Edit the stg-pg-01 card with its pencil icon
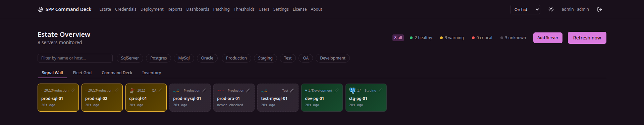644x125 pixels. 380,91
